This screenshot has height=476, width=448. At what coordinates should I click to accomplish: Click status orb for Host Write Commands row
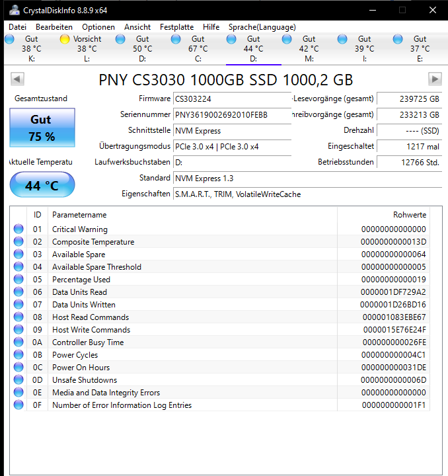tap(19, 329)
